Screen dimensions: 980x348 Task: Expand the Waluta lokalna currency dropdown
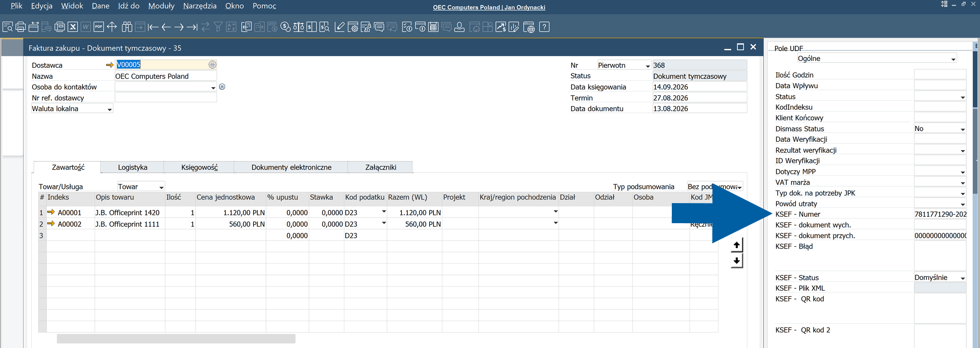pyautogui.click(x=109, y=109)
